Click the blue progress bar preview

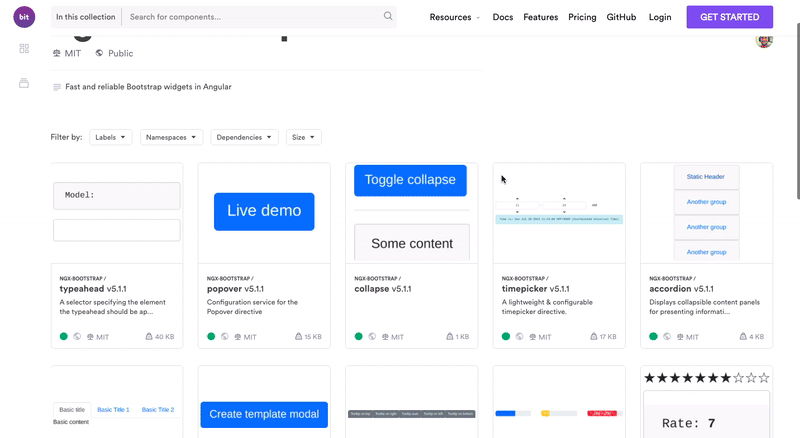point(513,413)
